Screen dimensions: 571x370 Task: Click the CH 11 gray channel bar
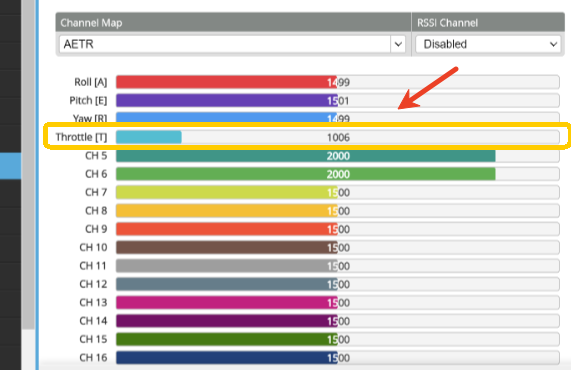(338, 266)
